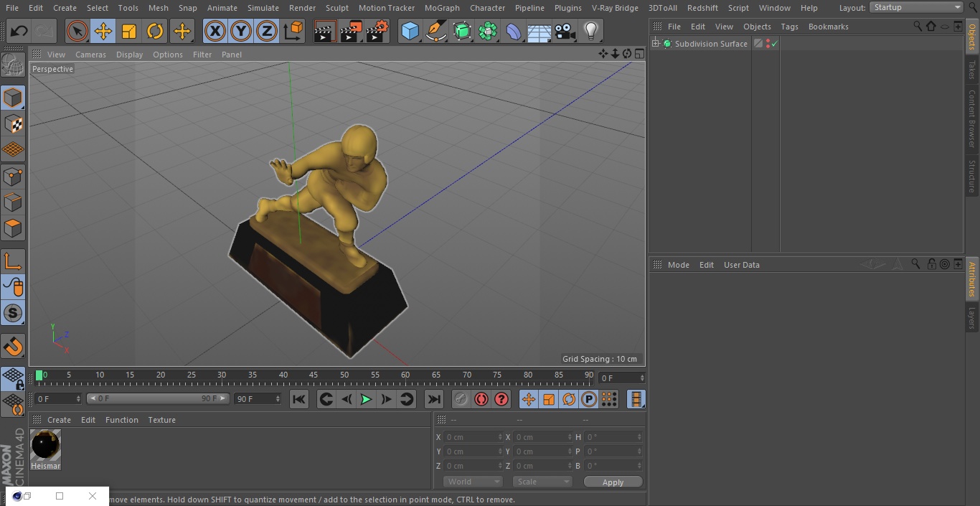This screenshot has height=506, width=980.
Task: Open the viewport Display menu
Action: pyautogui.click(x=129, y=55)
